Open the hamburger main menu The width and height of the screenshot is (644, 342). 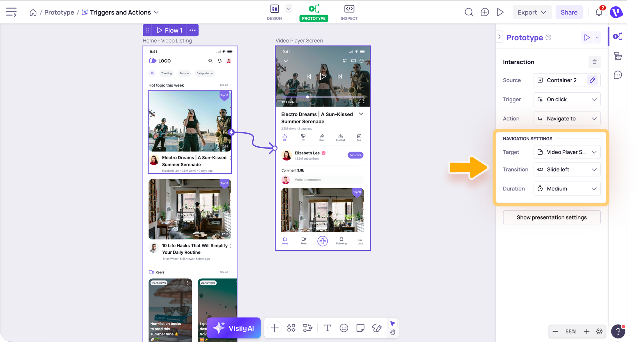11,12
